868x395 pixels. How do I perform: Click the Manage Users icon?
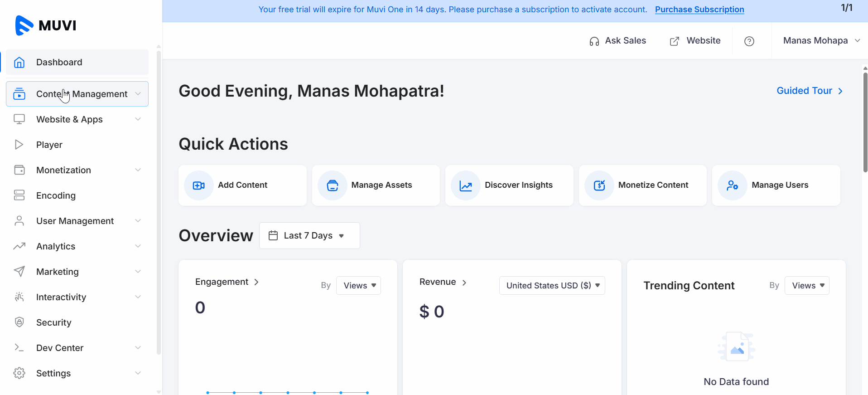(x=733, y=185)
